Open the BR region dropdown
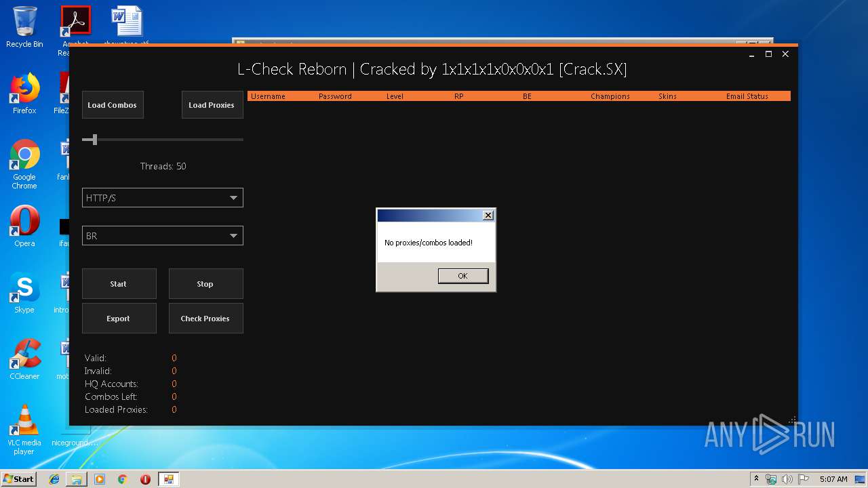The width and height of the screenshot is (868, 488). tap(163, 236)
